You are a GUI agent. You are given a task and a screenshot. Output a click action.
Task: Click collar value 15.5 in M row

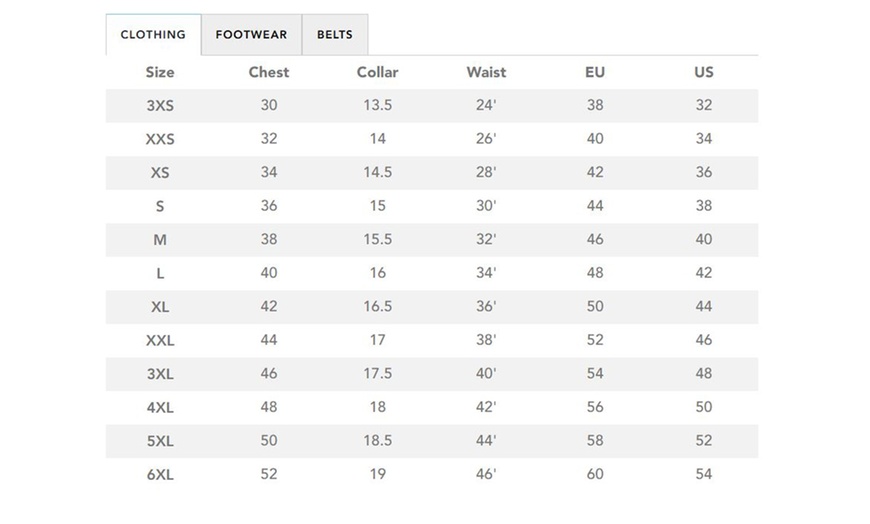coord(377,240)
